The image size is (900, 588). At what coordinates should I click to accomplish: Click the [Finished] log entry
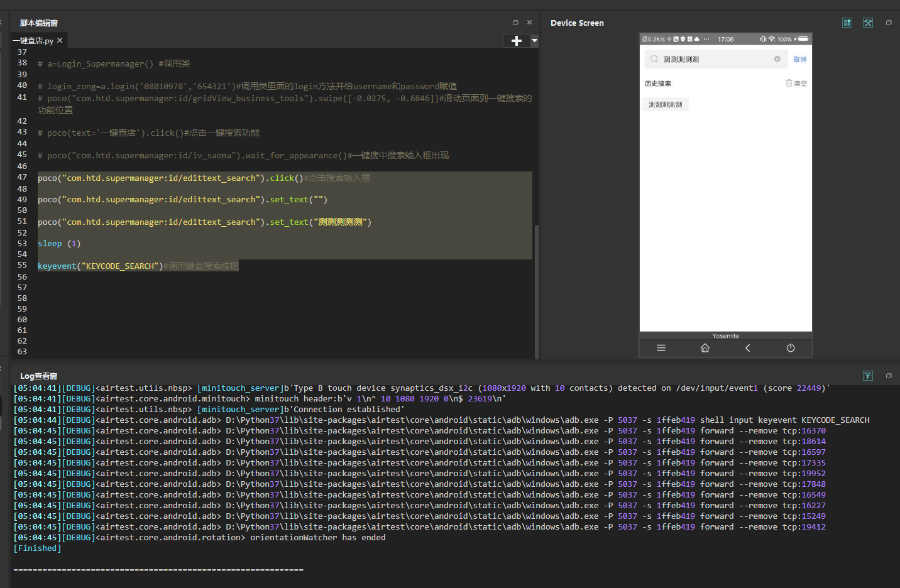(x=38, y=548)
